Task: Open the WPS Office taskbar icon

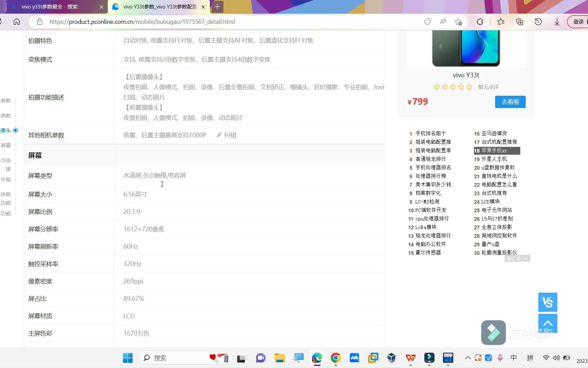Action: (x=410, y=358)
